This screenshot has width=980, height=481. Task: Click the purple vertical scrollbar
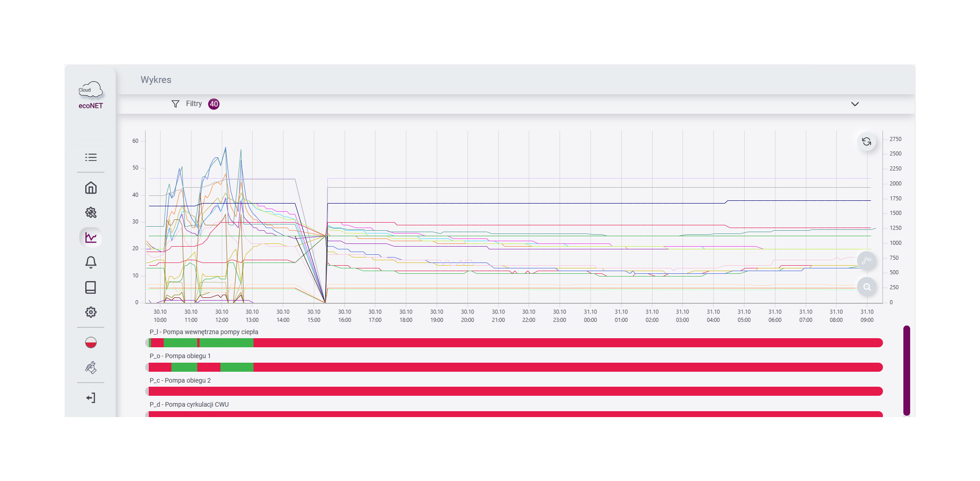(907, 369)
